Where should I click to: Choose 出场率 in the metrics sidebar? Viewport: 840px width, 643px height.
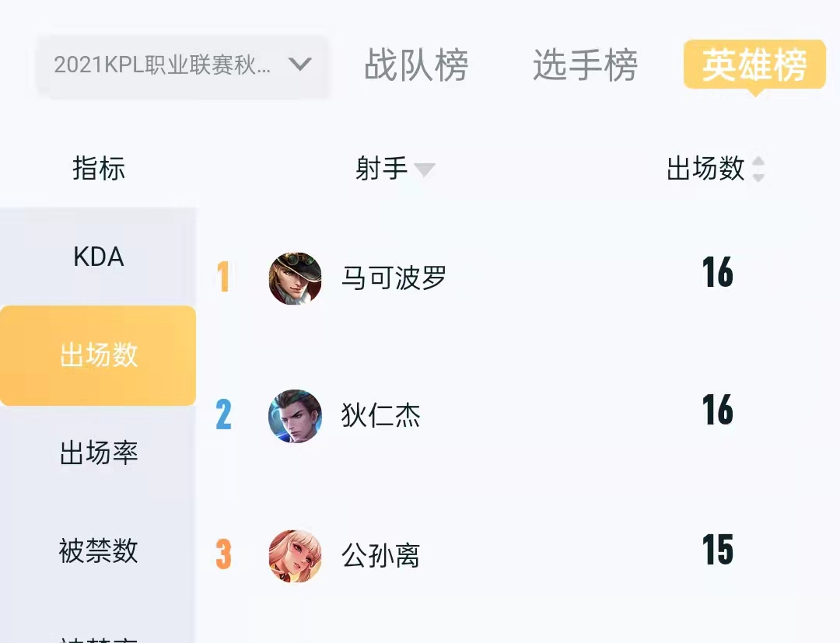98,453
